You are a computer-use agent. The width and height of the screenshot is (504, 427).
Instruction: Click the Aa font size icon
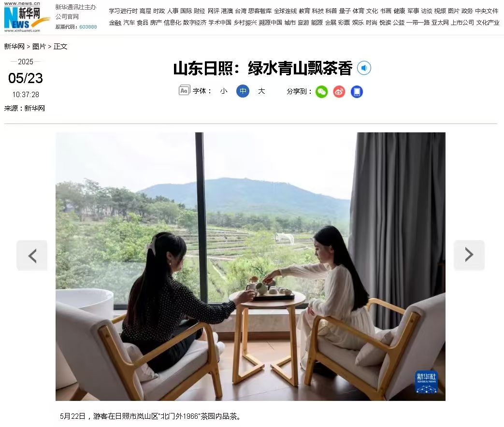click(184, 91)
